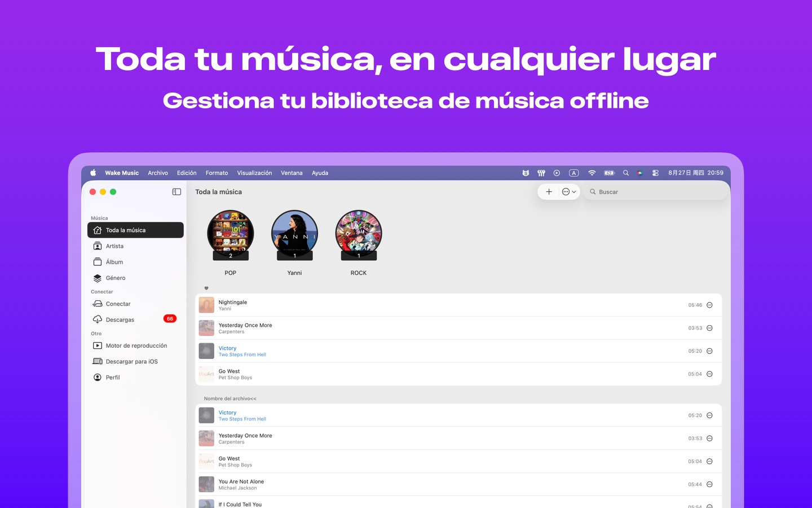
Task: Open options for Nightingale track
Action: click(x=709, y=305)
